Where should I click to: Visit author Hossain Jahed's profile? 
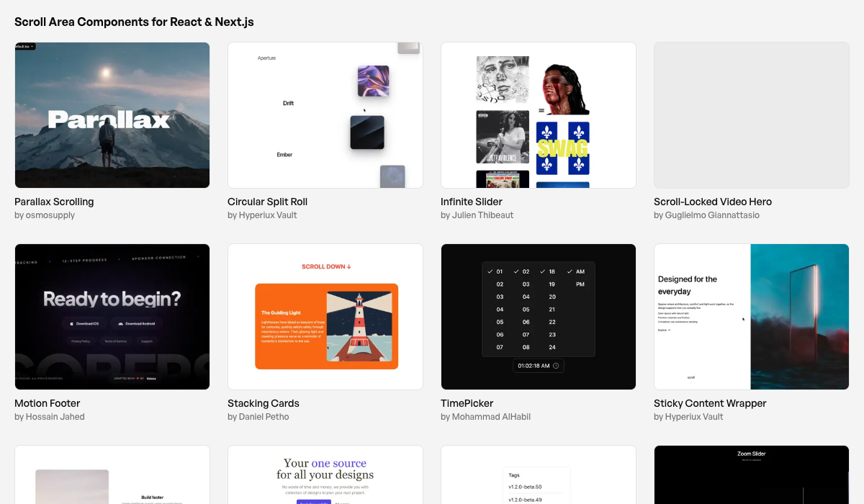point(55,417)
